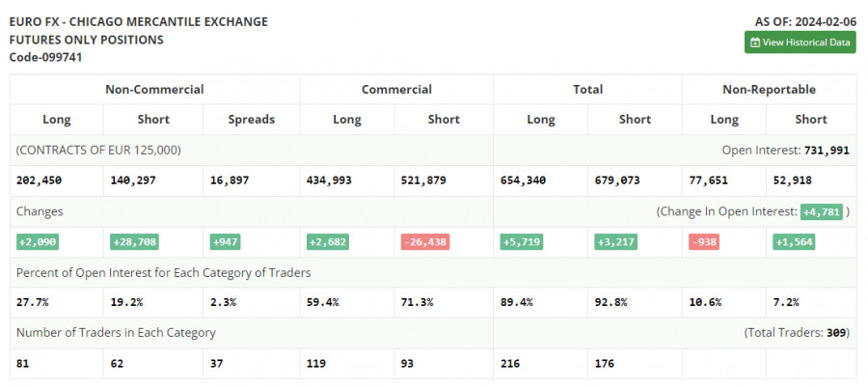Select the Commercial column group header
This screenshot has height=387, width=868.
point(396,89)
